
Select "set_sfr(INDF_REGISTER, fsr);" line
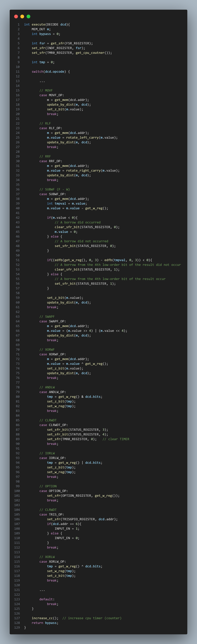(x=58, y=48)
